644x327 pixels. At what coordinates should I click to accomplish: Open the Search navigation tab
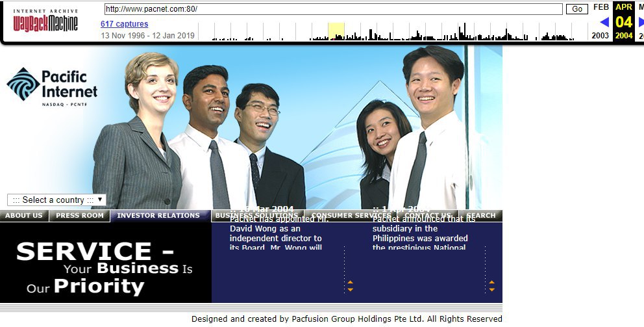tap(480, 216)
